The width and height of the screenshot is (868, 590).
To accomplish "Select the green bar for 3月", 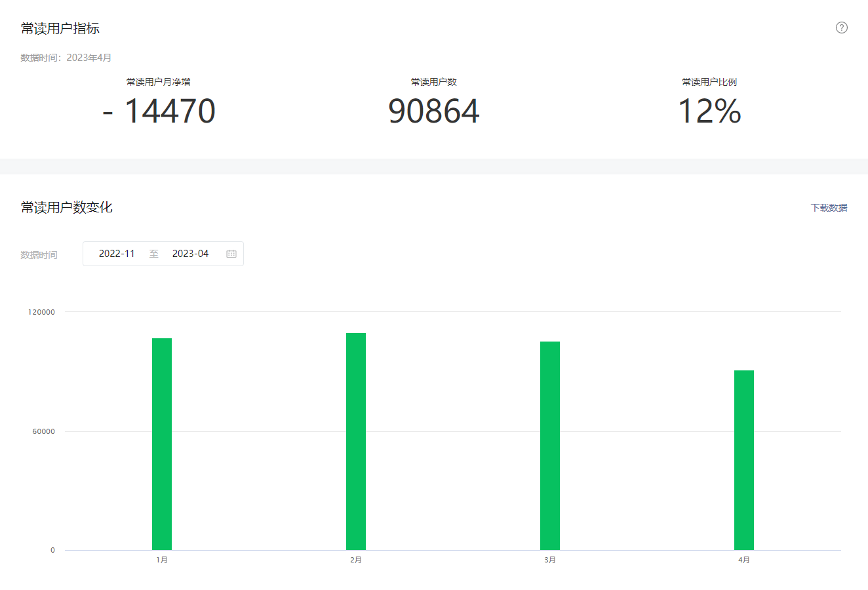I will pyautogui.click(x=550, y=446).
